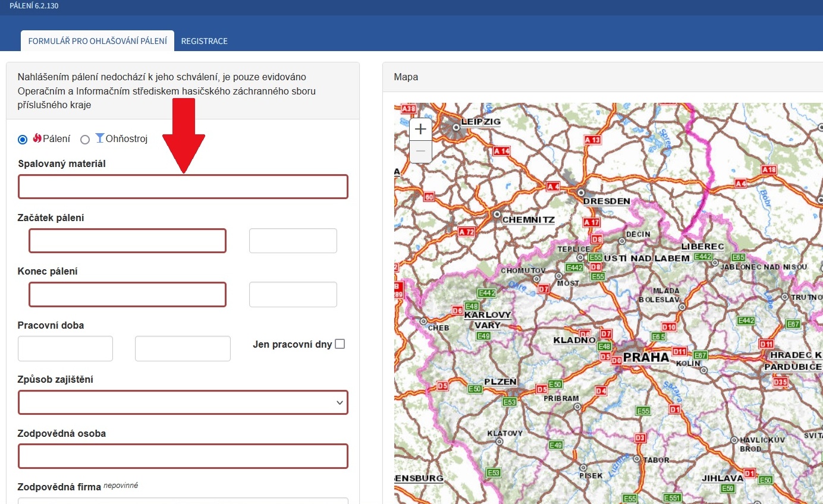
Task: Switch to the REGISTRACE tab
Action: point(205,41)
